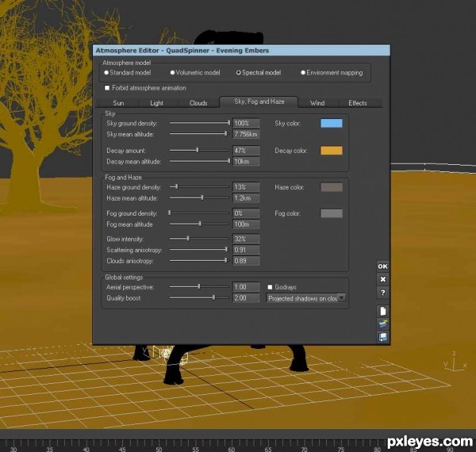The image size is (476, 452).
Task: Open help via the question mark icon
Action: click(382, 293)
